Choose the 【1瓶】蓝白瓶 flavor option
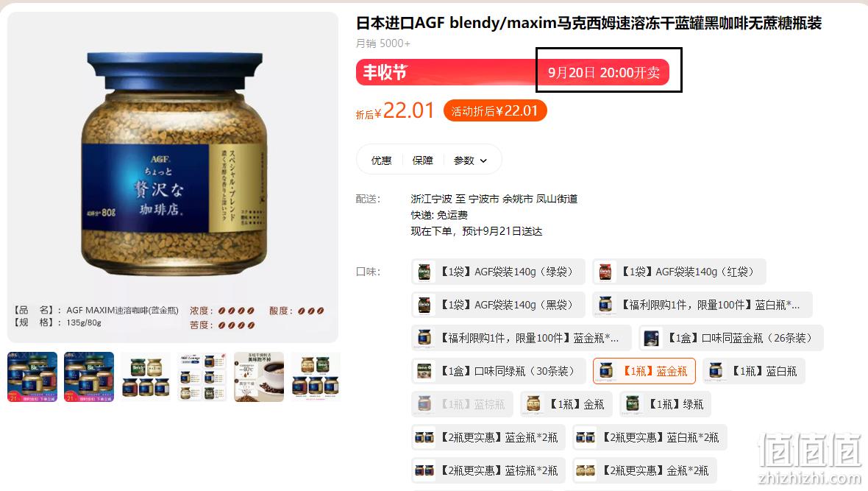 [753, 371]
